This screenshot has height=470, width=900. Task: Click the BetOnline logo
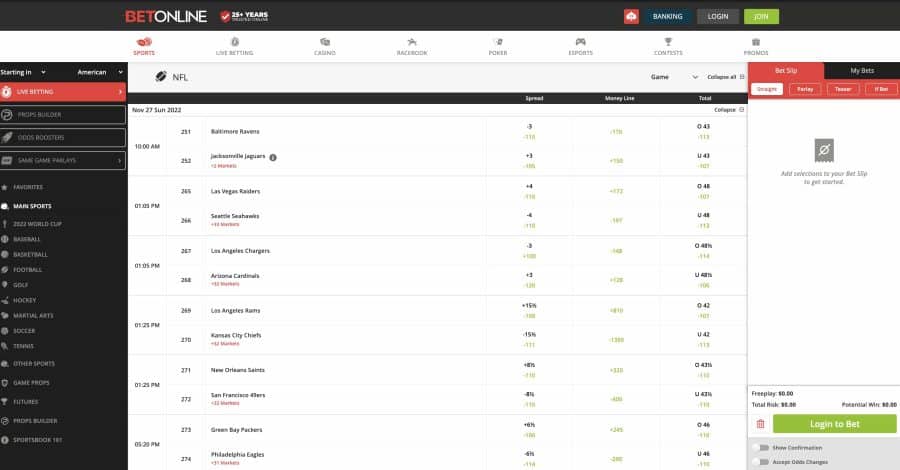[166, 17]
